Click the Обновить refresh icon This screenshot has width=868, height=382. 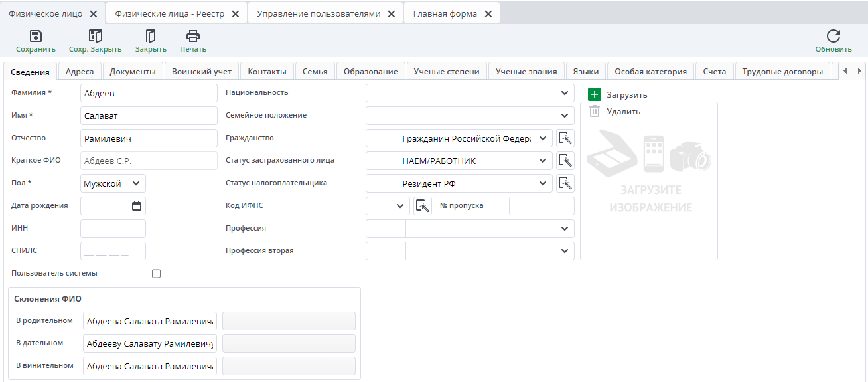[833, 37]
